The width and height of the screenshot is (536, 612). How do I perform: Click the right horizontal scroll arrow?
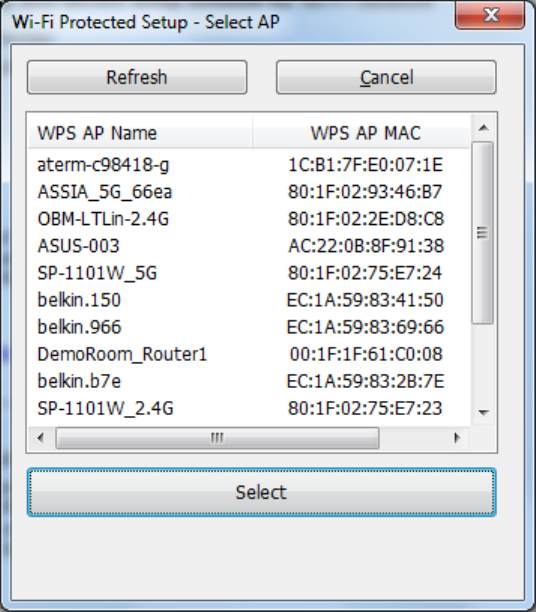[457, 438]
